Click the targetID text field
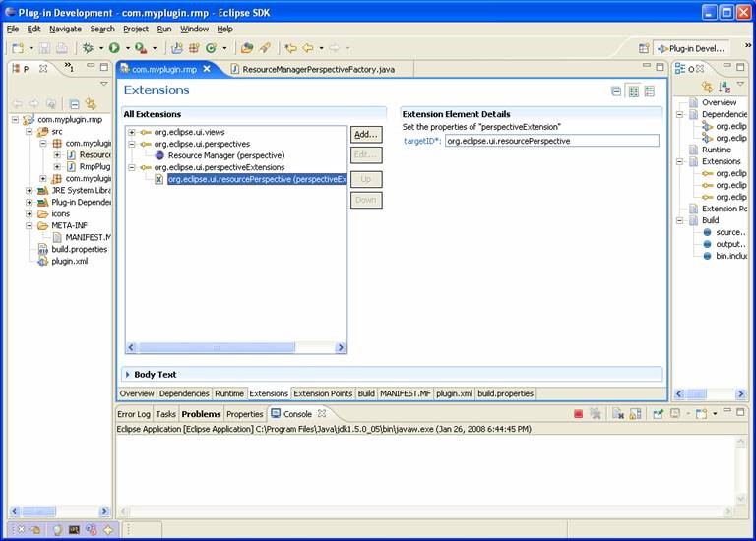 tap(551, 141)
